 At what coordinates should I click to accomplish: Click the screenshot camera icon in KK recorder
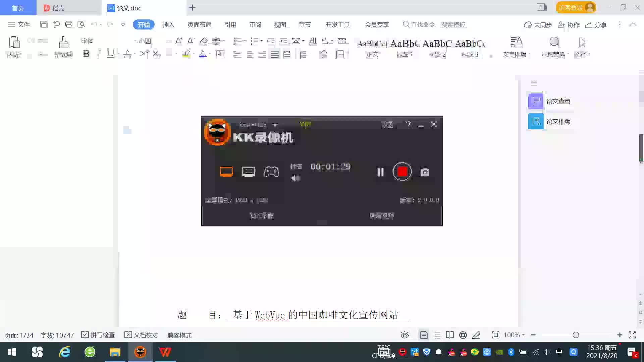tap(425, 172)
